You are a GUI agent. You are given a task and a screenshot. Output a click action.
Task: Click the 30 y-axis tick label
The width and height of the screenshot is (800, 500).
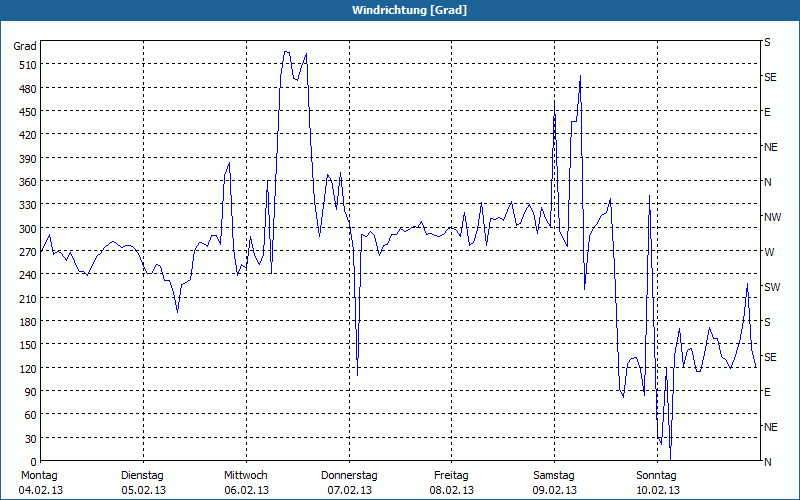(30, 439)
